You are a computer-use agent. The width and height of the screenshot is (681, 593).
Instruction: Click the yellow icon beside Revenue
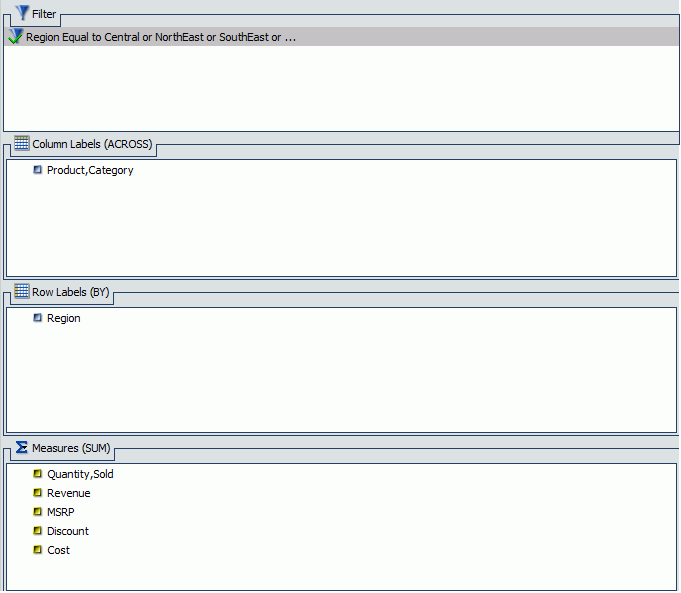pyautogui.click(x=38, y=493)
